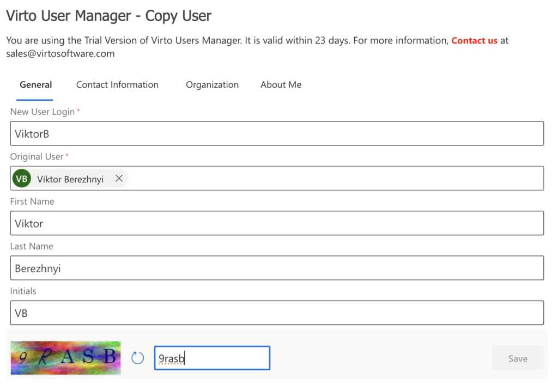The image size is (558, 392).
Task: Click the Save button
Action: [x=518, y=358]
